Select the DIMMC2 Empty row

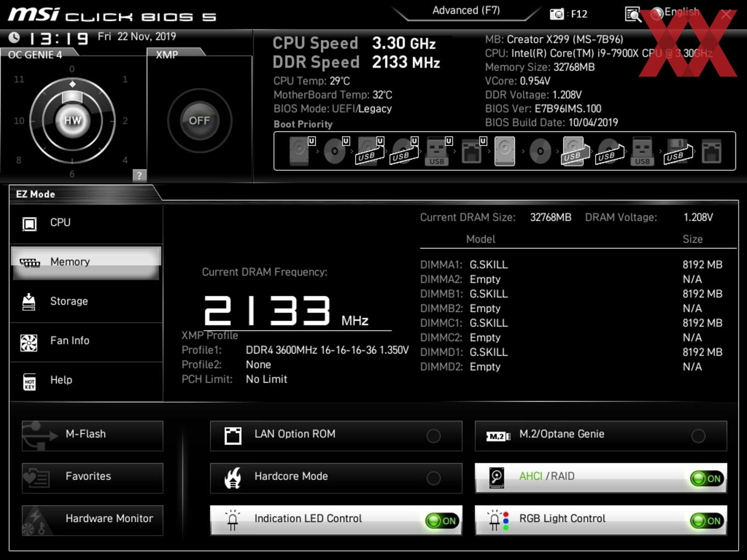click(571, 338)
